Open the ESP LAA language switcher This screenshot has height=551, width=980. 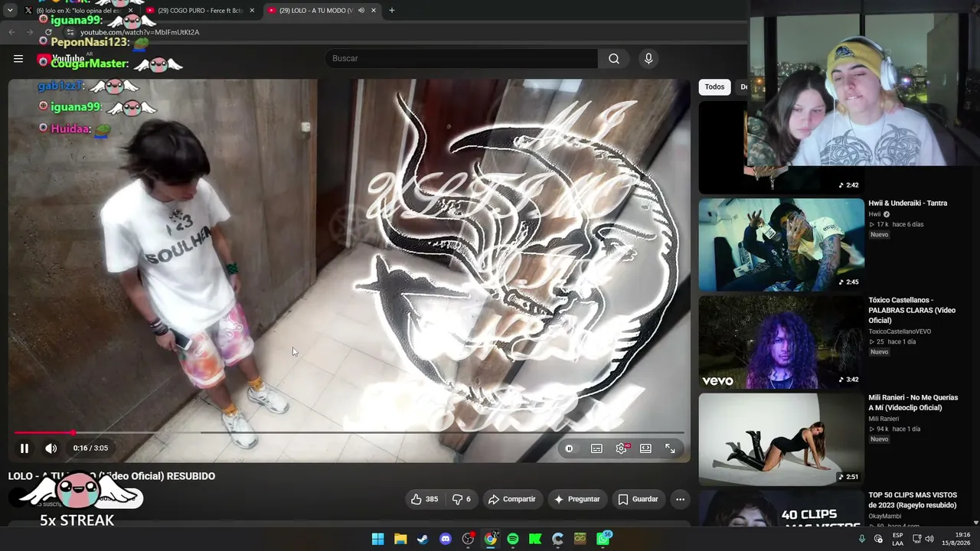pyautogui.click(x=897, y=539)
